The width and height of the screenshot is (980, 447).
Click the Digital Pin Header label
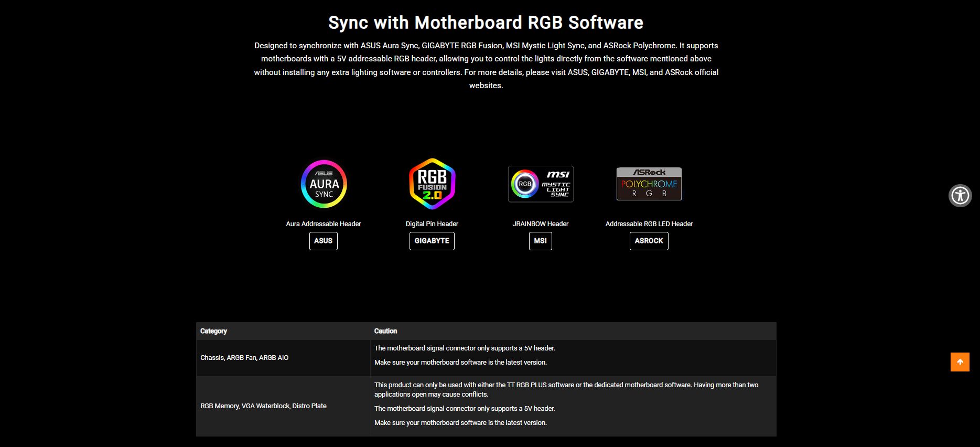(432, 223)
